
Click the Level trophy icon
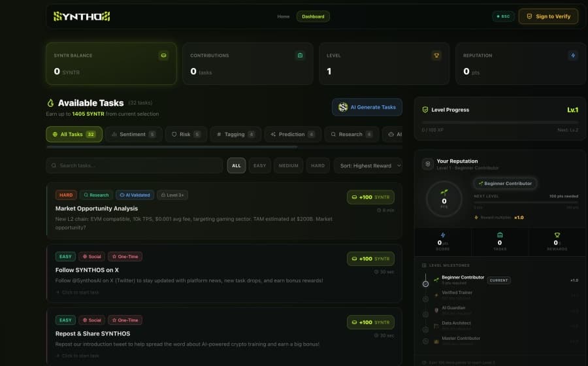click(x=436, y=56)
